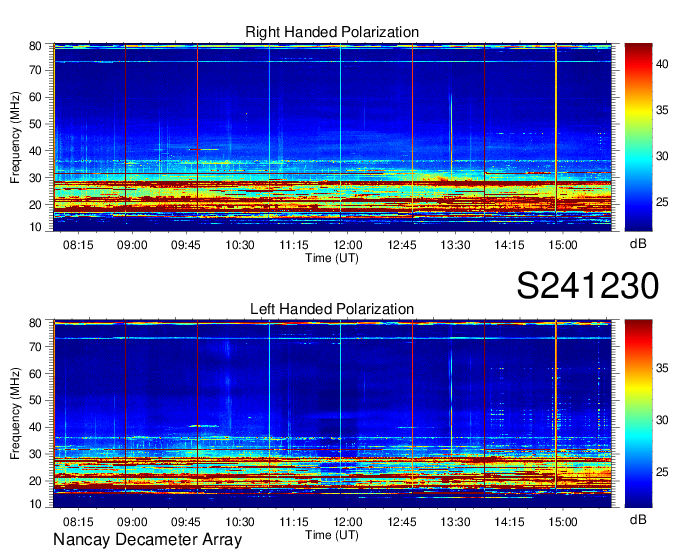This screenshot has width=680, height=552.
Task: Click 14:15 tick on Left Handed time axis
Action: (509, 522)
